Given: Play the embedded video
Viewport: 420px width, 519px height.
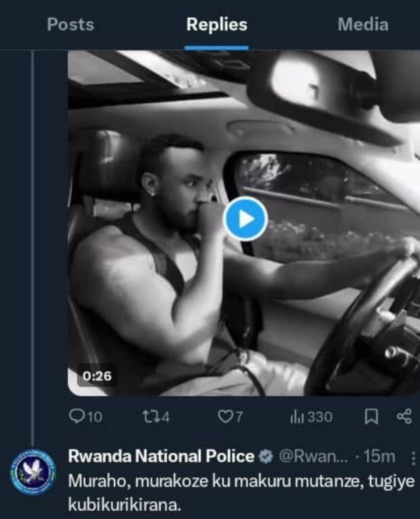Looking at the screenshot, I should [245, 219].
